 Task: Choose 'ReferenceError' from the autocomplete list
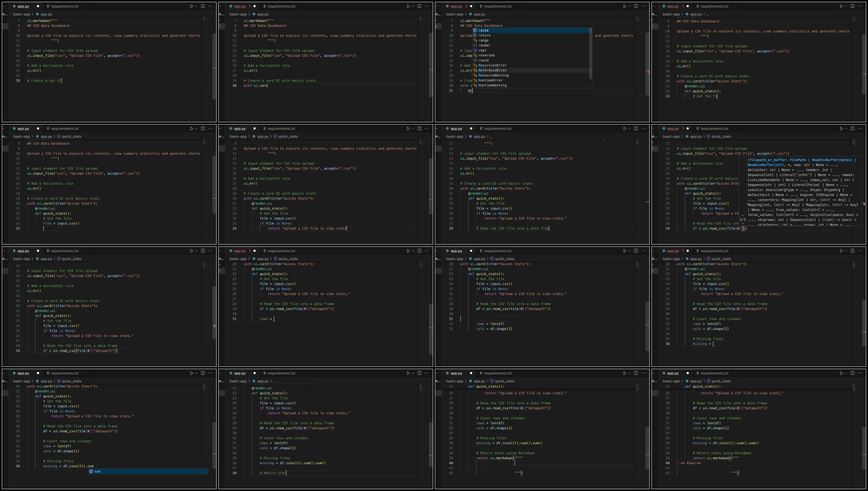(x=531, y=70)
